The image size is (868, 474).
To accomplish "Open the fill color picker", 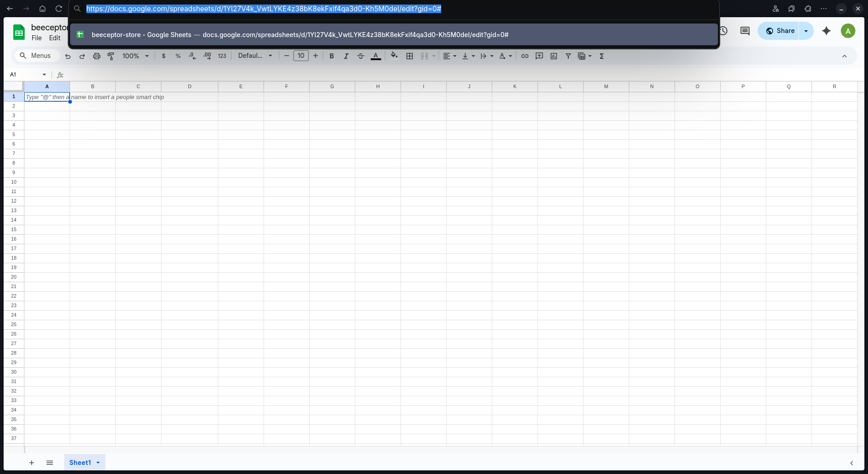I will pyautogui.click(x=394, y=56).
